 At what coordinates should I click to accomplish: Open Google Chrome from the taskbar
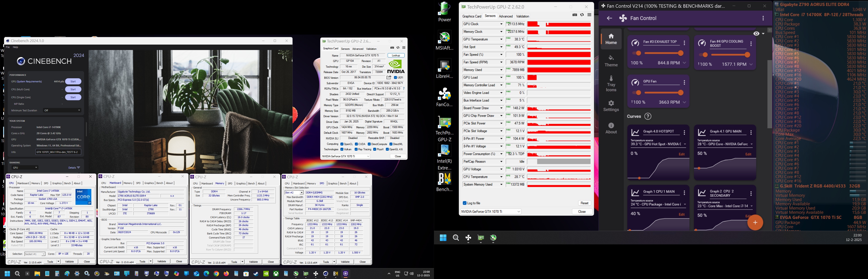(x=216, y=274)
